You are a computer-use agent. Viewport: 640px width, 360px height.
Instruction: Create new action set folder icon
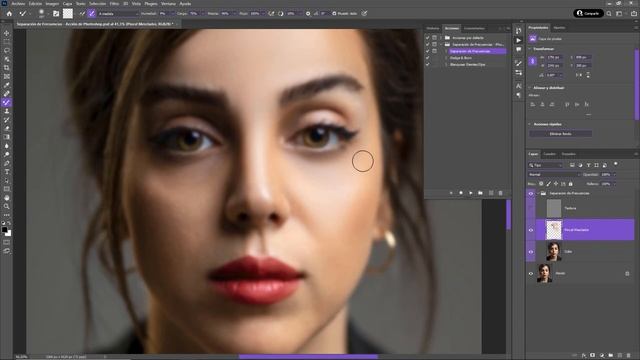coord(480,193)
